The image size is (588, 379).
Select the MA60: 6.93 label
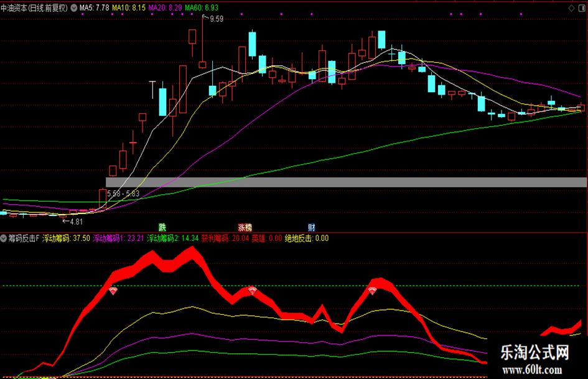[x=202, y=7]
